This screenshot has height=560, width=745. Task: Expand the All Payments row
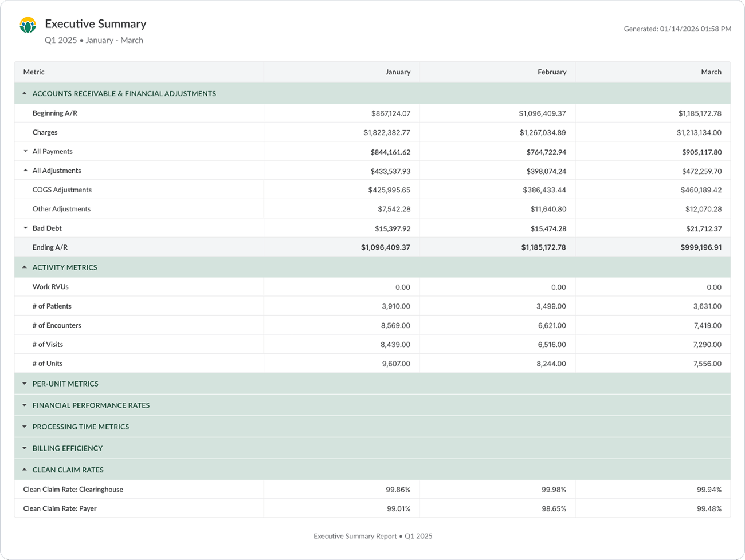pyautogui.click(x=25, y=152)
